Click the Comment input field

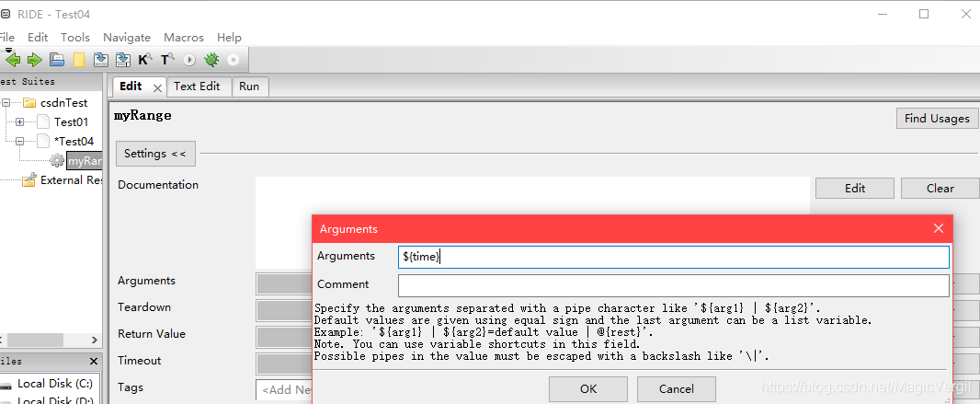click(x=674, y=285)
